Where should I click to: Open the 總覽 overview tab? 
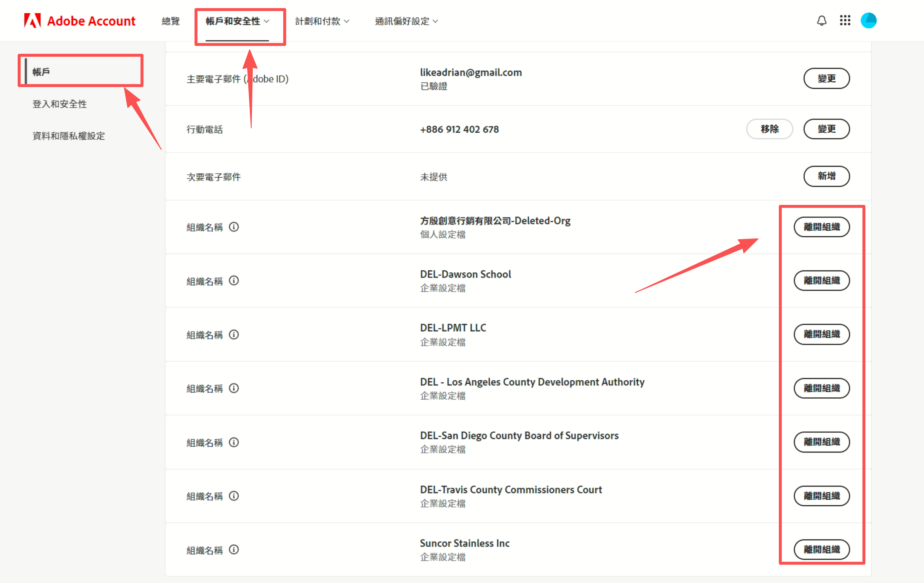pyautogui.click(x=170, y=21)
